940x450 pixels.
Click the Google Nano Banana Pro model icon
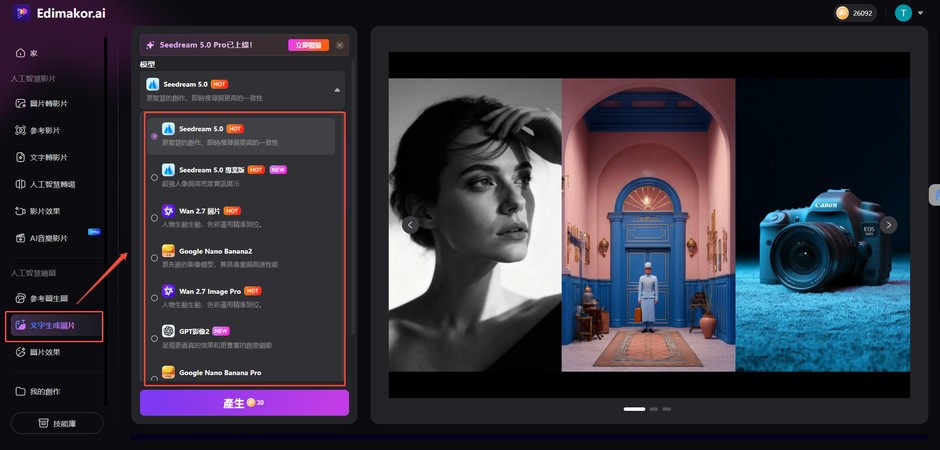[168, 372]
